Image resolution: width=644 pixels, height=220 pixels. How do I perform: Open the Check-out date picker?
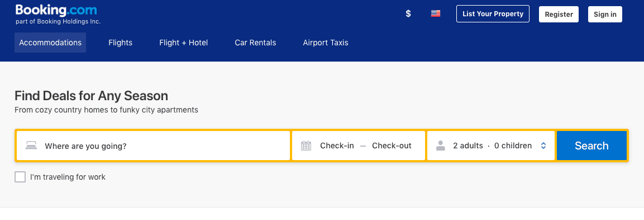click(x=392, y=146)
